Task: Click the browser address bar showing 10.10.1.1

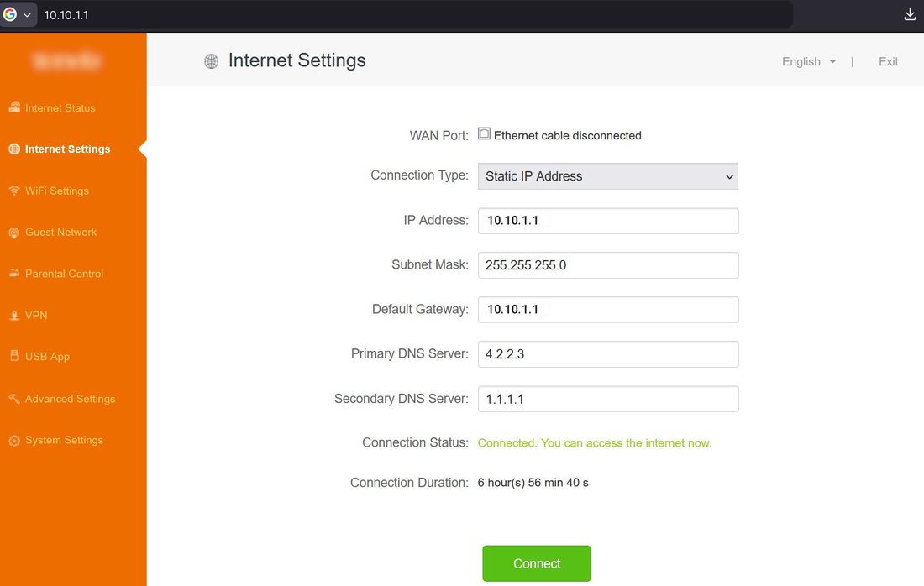Action: tap(415, 15)
